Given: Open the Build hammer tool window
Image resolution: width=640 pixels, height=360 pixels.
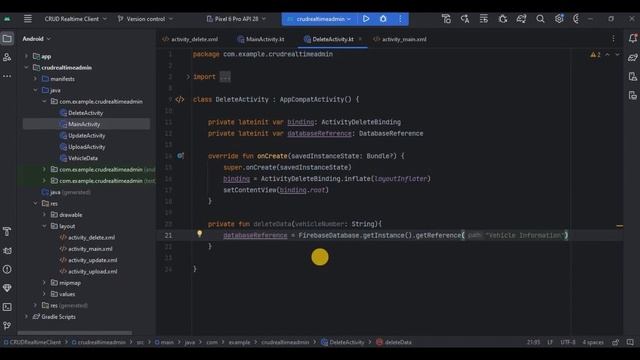Looking at the screenshot, I should tap(7, 232).
